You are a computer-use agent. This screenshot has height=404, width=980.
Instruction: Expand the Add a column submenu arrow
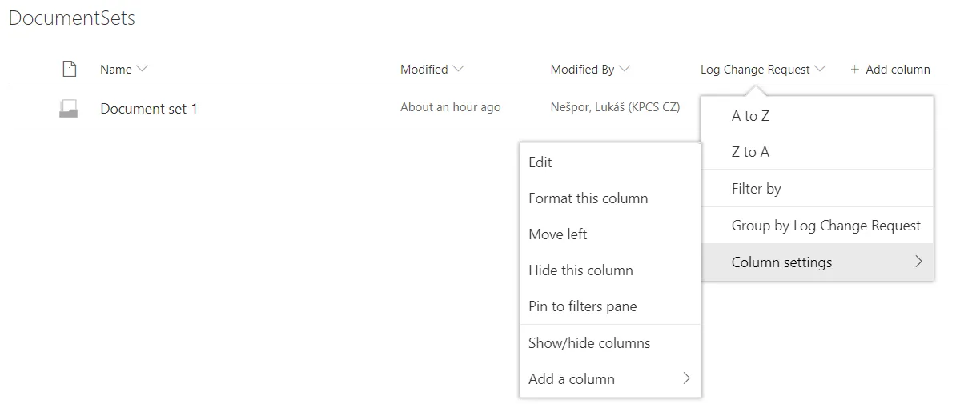pos(686,378)
